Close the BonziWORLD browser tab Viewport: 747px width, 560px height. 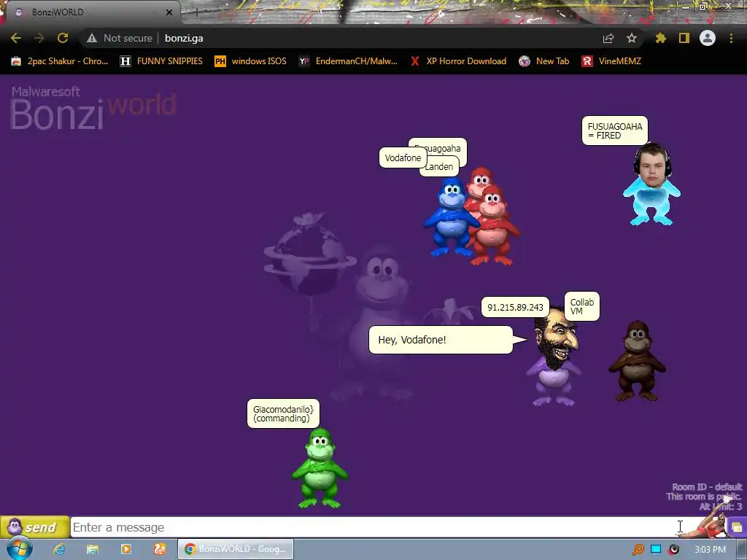(169, 12)
